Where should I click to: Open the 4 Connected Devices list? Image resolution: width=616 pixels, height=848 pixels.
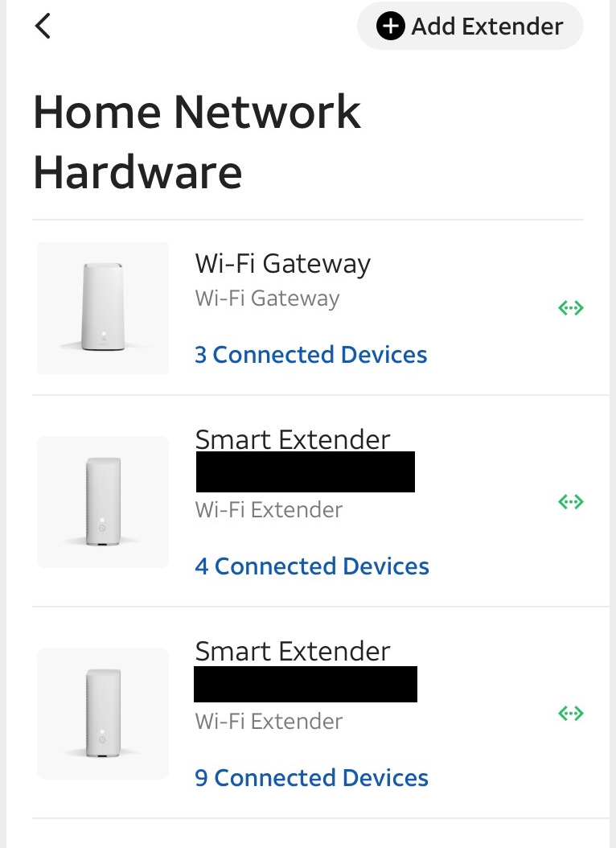pos(312,566)
